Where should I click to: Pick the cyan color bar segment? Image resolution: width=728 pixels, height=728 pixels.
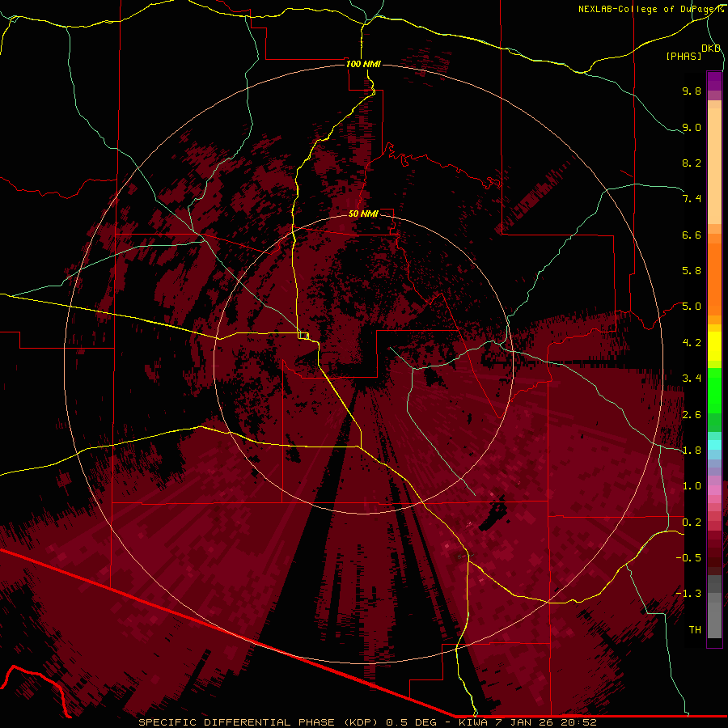pyautogui.click(x=714, y=445)
